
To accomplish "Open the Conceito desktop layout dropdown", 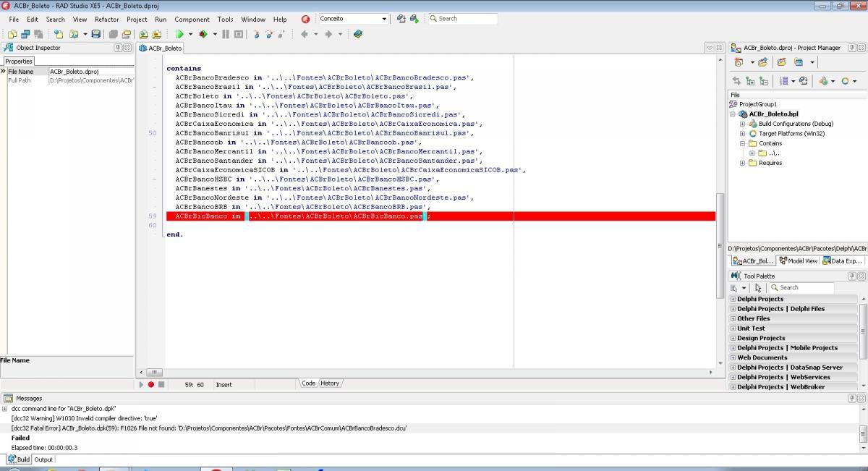I will pyautogui.click(x=383, y=19).
